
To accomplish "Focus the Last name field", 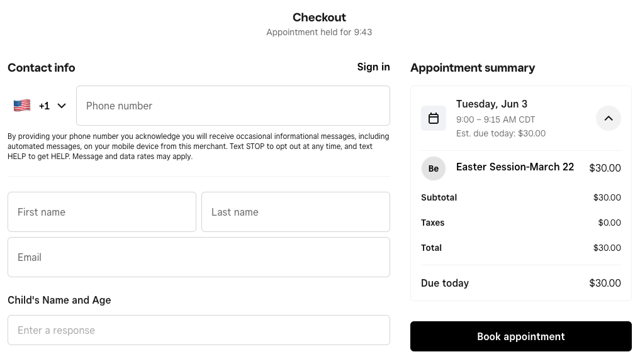I will coord(296,212).
